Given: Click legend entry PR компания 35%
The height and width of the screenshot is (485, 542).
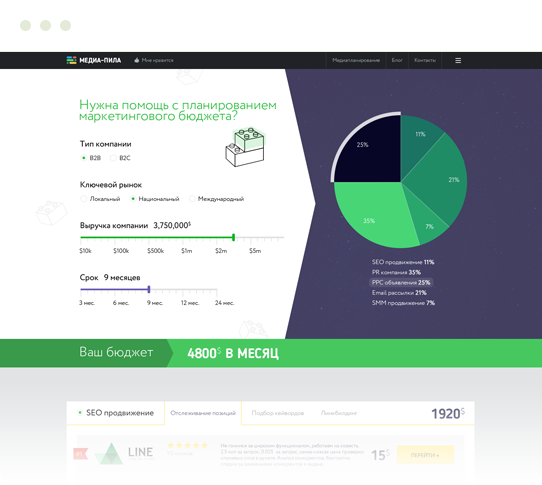Looking at the screenshot, I should point(396,272).
